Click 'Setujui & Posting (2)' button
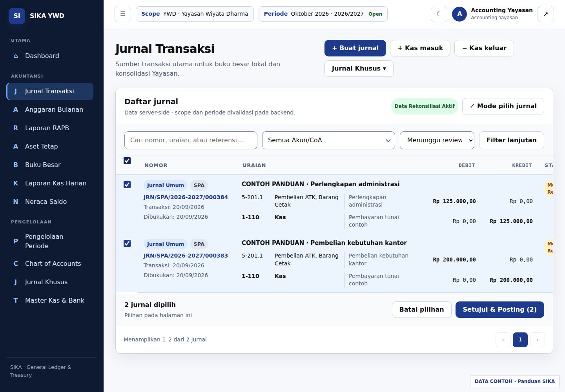Viewport: 565px width, 392px height. (500, 310)
